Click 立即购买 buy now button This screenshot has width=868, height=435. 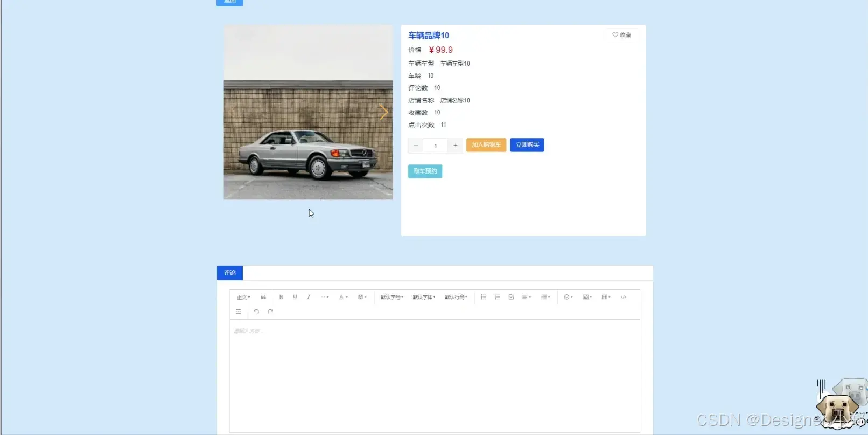527,145
